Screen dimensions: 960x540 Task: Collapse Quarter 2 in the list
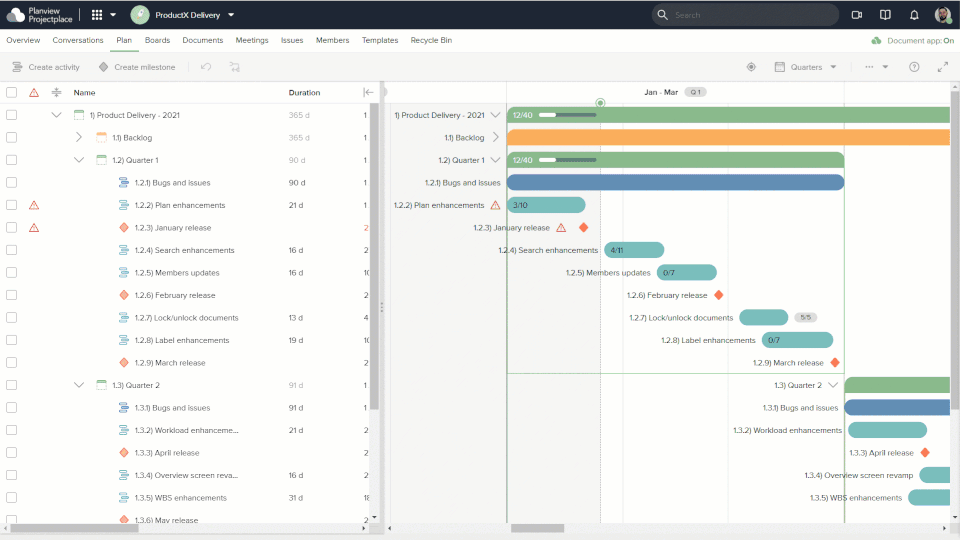[79, 385]
